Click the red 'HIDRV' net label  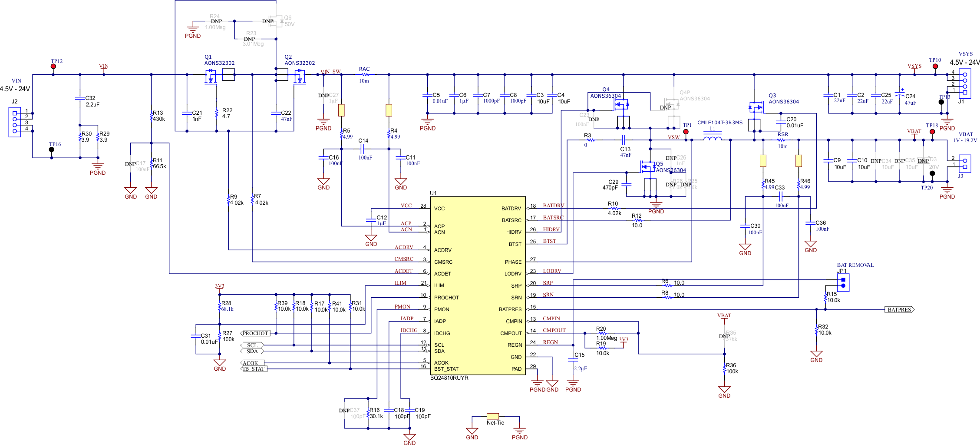pos(551,229)
